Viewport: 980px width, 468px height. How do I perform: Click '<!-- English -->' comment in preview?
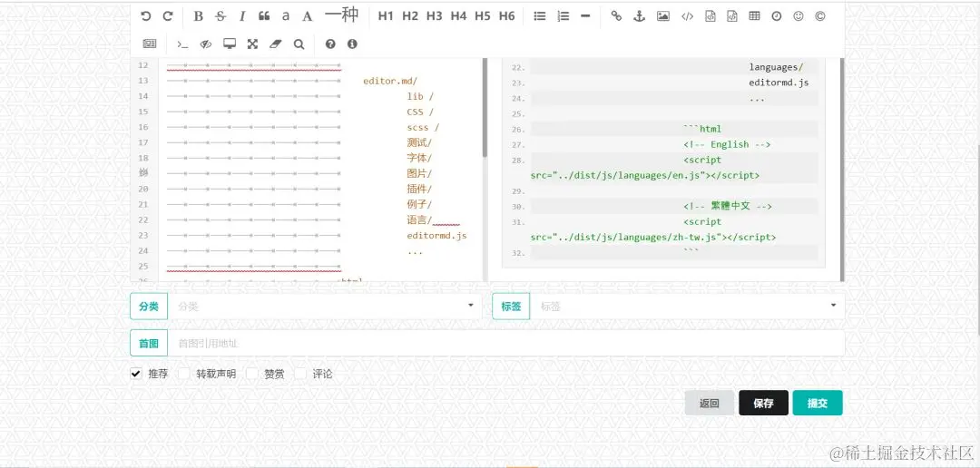[727, 144]
